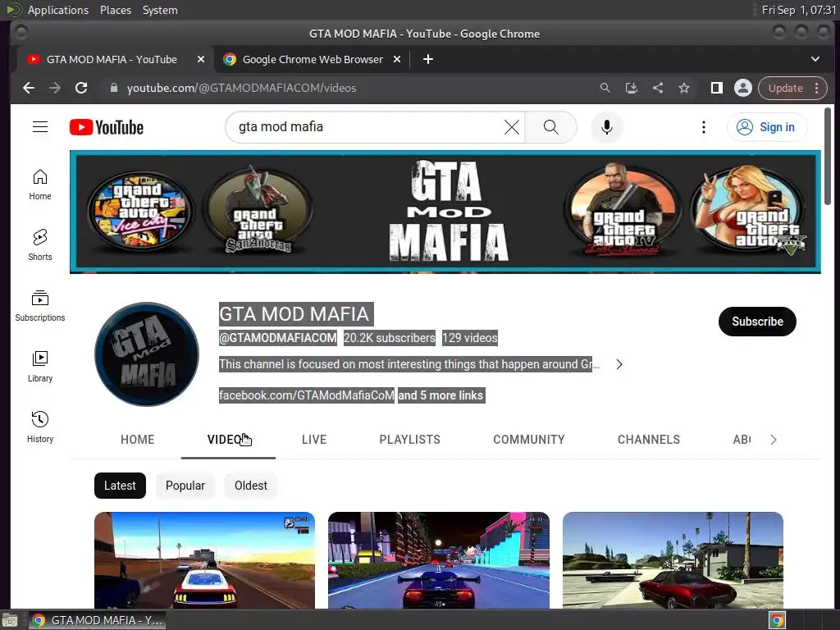The width and height of the screenshot is (840, 630).
Task: Click the show desktop icon in bottom panel
Action: coord(10,620)
